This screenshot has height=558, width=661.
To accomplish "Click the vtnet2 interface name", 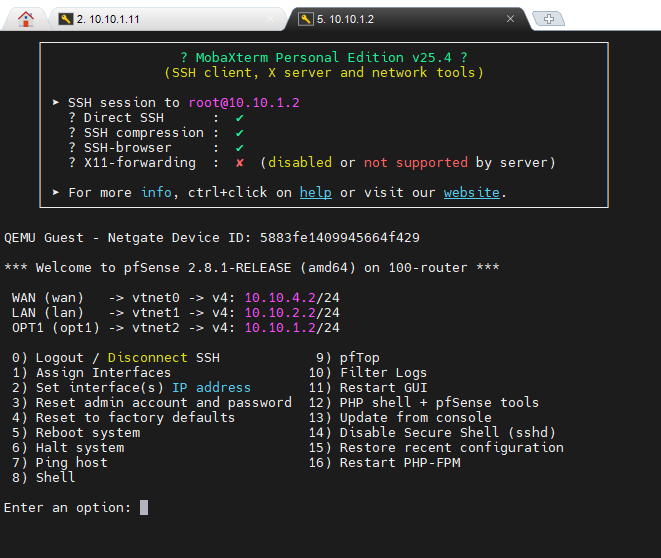I will point(156,327).
